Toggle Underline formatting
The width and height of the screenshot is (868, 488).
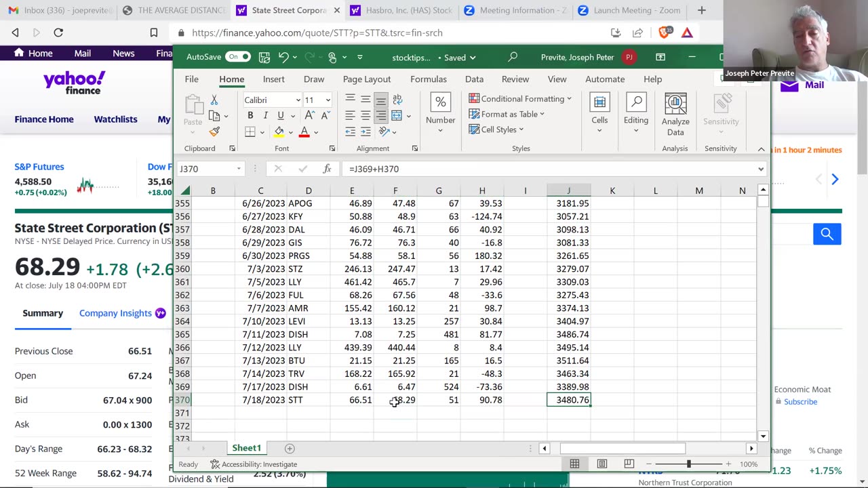coord(281,115)
